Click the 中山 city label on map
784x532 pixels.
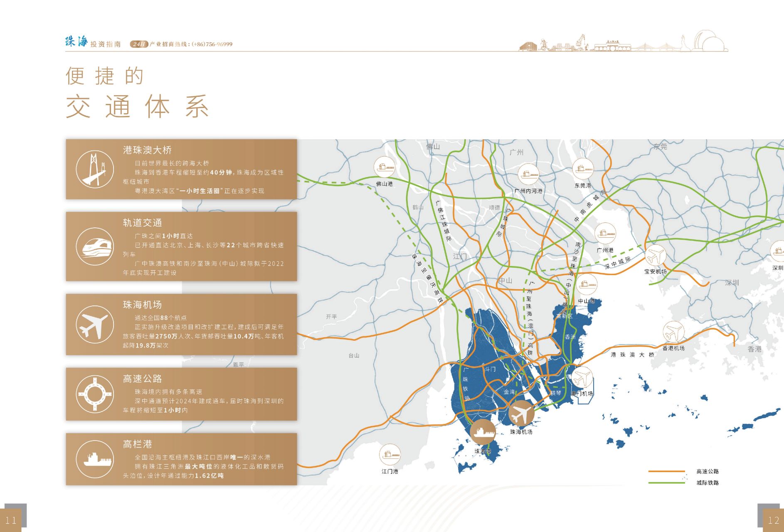(x=505, y=281)
